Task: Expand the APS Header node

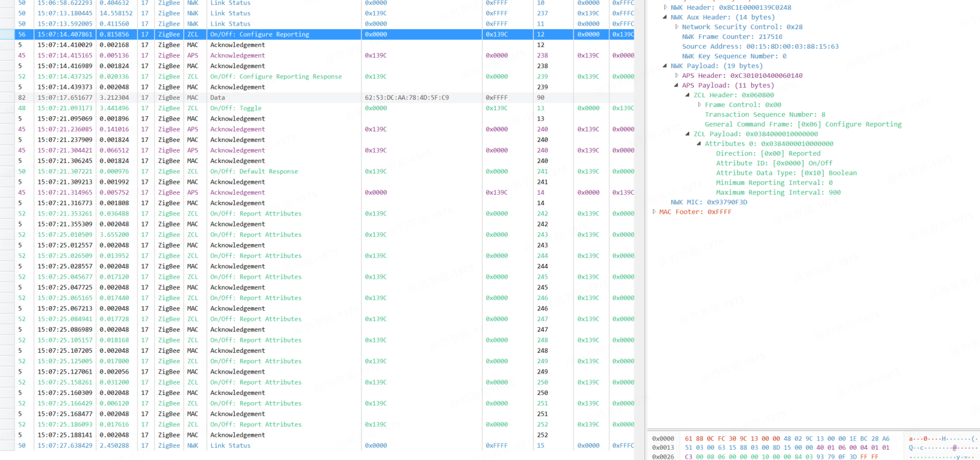Action: [x=677, y=76]
